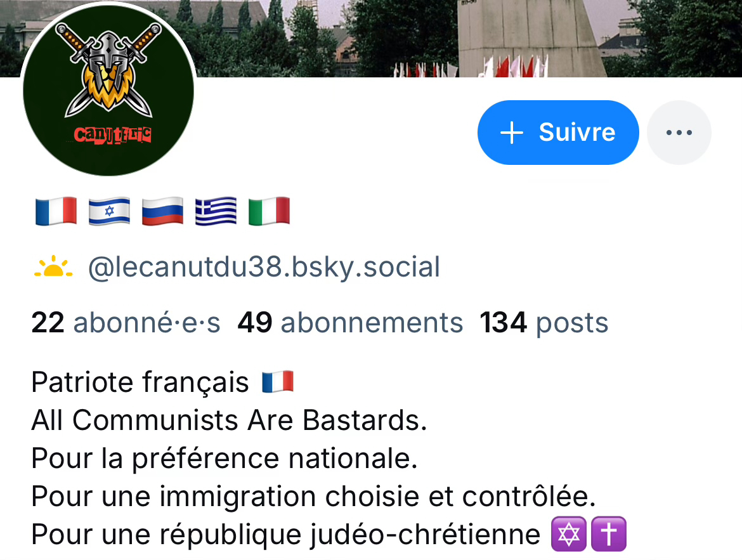Screen dimensions: 742x560
Task: Open the 49 abonnements following list
Action: [x=350, y=323]
